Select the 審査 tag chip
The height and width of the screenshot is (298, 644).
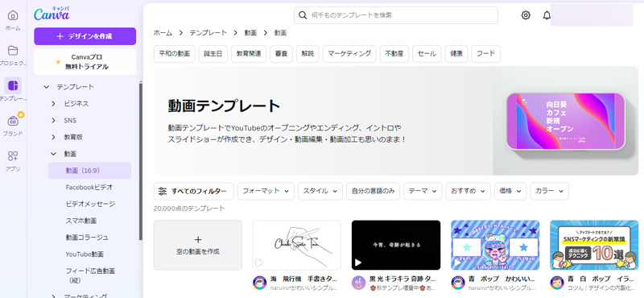coord(281,54)
